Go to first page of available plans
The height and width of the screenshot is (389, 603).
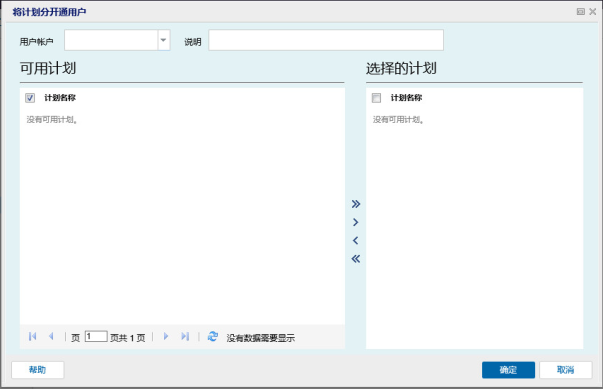click(33, 337)
